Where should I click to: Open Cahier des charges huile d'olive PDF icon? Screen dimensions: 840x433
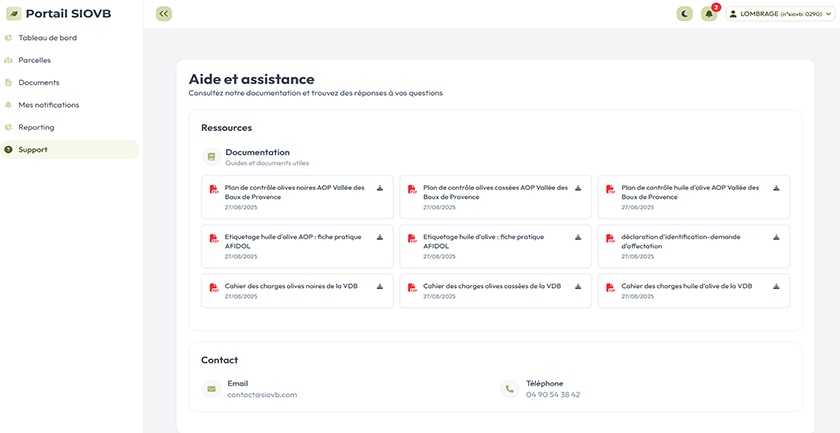pyautogui.click(x=609, y=288)
